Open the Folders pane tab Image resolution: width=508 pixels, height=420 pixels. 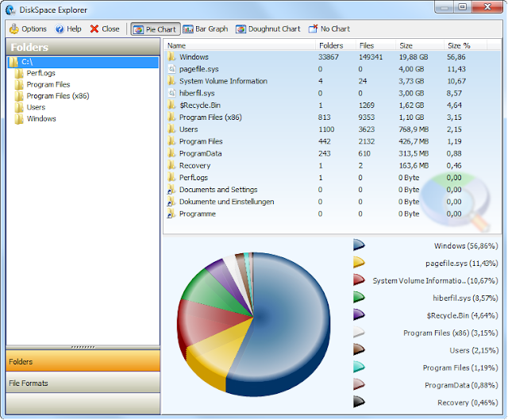83,361
